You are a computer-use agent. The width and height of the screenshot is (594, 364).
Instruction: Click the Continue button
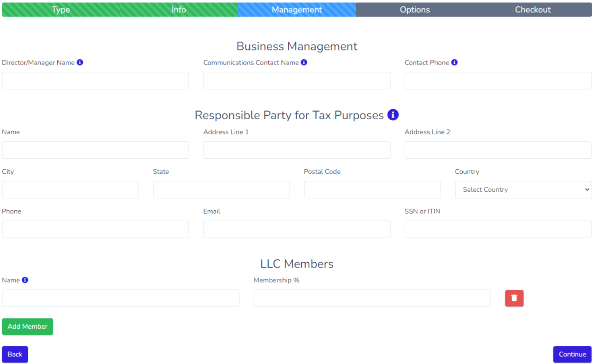tap(572, 355)
